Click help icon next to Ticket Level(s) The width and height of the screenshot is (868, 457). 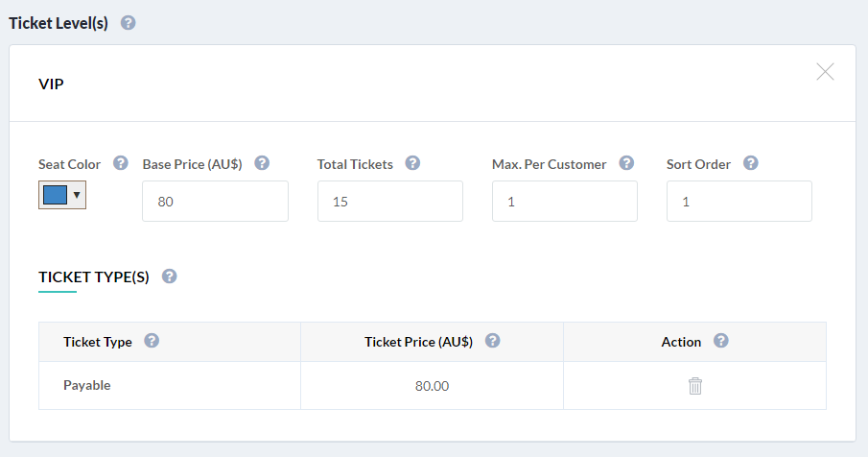[128, 23]
